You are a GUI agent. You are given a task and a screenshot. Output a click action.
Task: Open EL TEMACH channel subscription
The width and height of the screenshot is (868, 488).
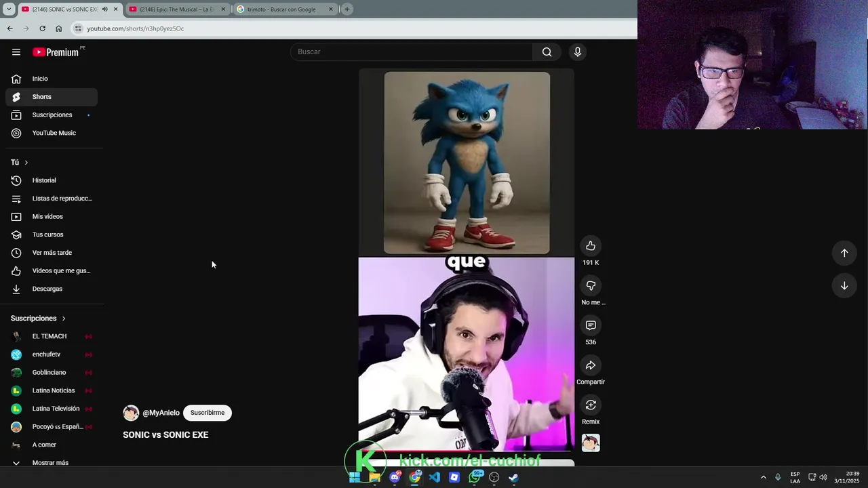click(52, 336)
